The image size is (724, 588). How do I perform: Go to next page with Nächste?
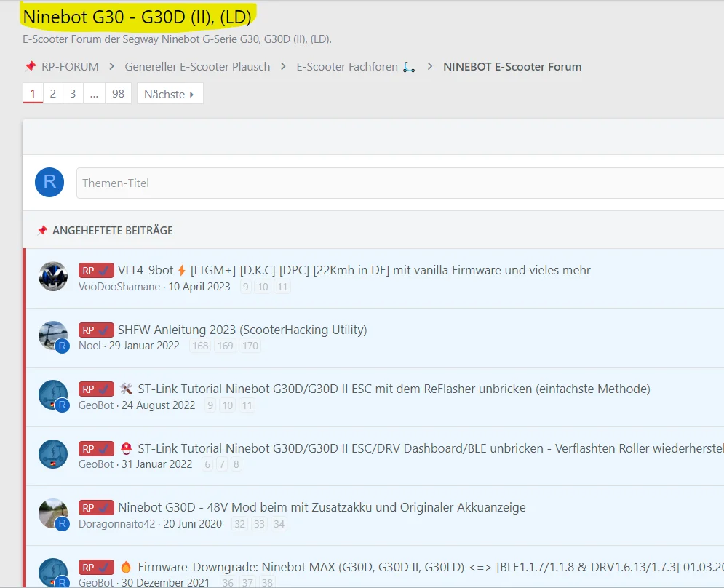[x=170, y=94]
